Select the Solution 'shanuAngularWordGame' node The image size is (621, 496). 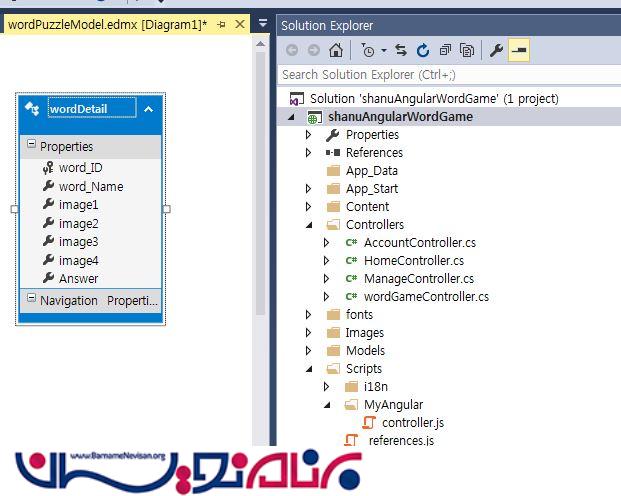[434, 99]
